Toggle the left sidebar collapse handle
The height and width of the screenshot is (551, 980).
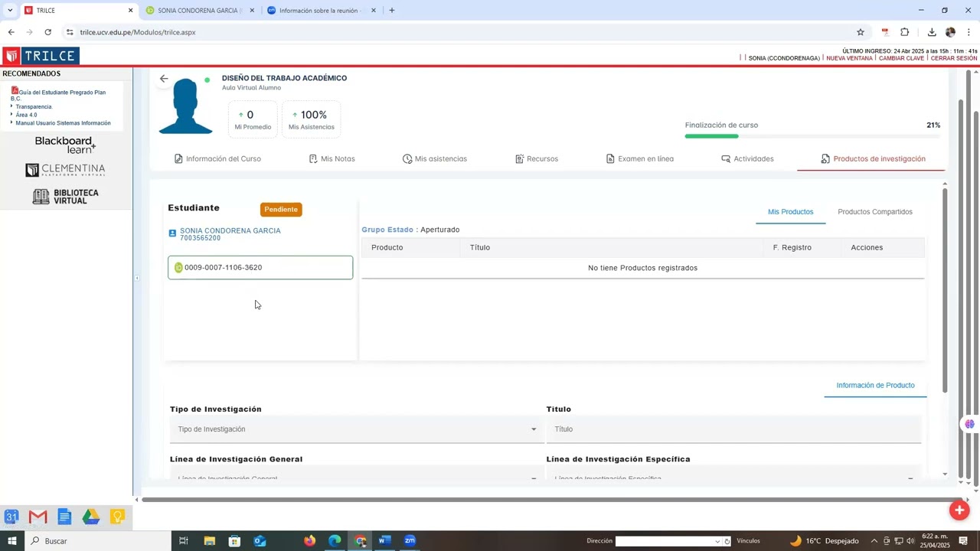136,278
